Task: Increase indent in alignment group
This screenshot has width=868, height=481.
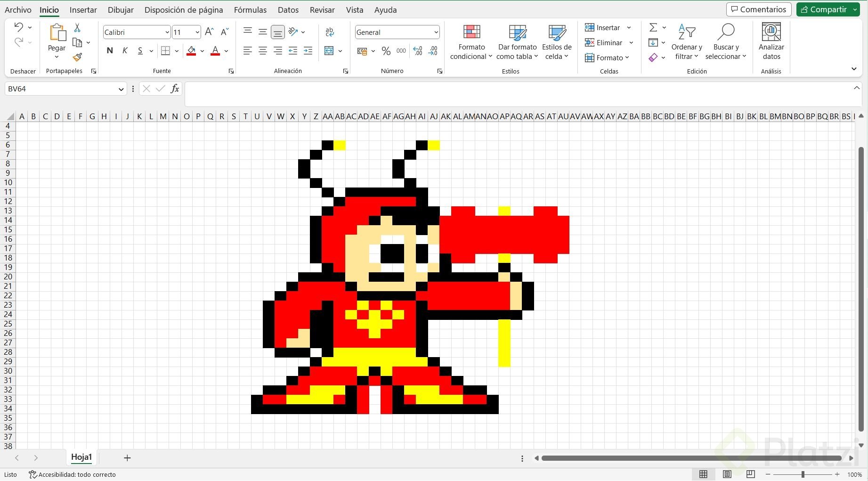Action: click(308, 50)
